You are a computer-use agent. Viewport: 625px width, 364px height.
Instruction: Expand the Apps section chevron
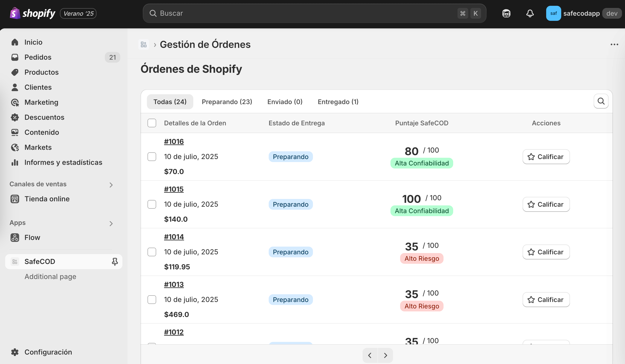(111, 223)
